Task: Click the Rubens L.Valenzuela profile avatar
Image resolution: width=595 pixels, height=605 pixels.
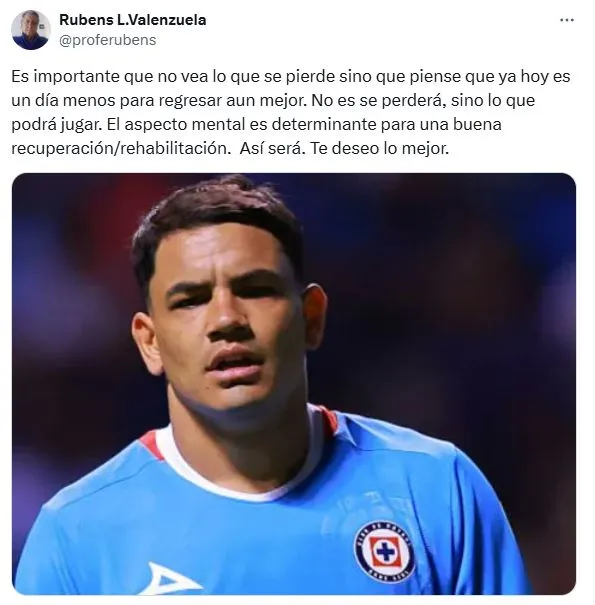Action: (x=31, y=30)
